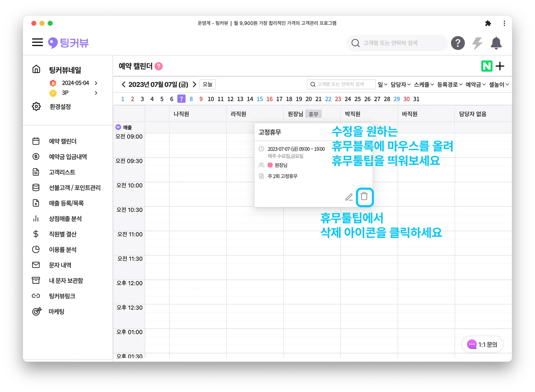Screen dimensions: 535x392
Task: Click the dark question mark help icon
Action: click(458, 43)
